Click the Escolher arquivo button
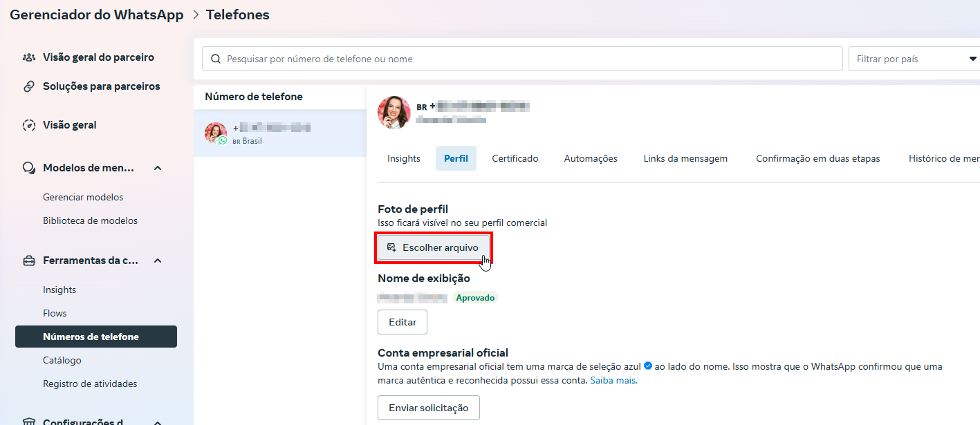This screenshot has width=980, height=425. (x=434, y=247)
